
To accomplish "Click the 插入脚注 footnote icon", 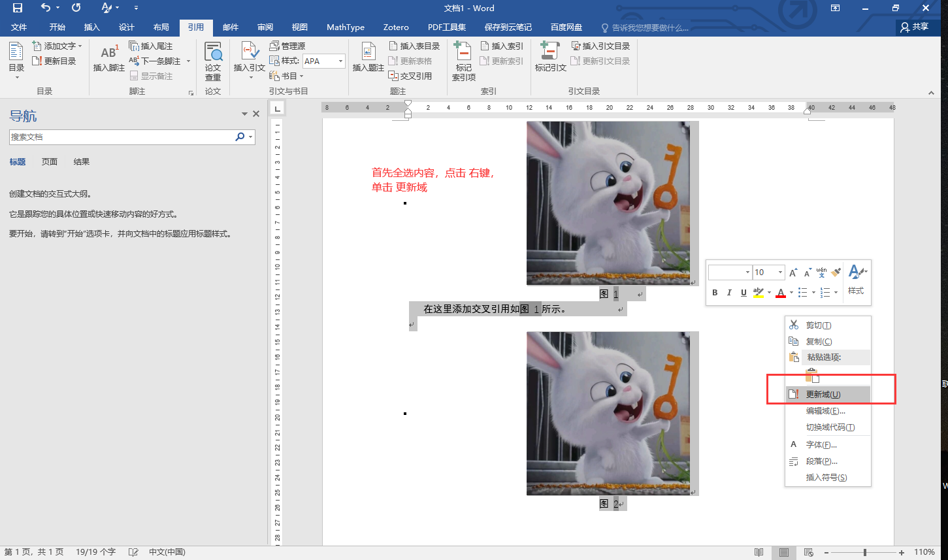I will 108,58.
